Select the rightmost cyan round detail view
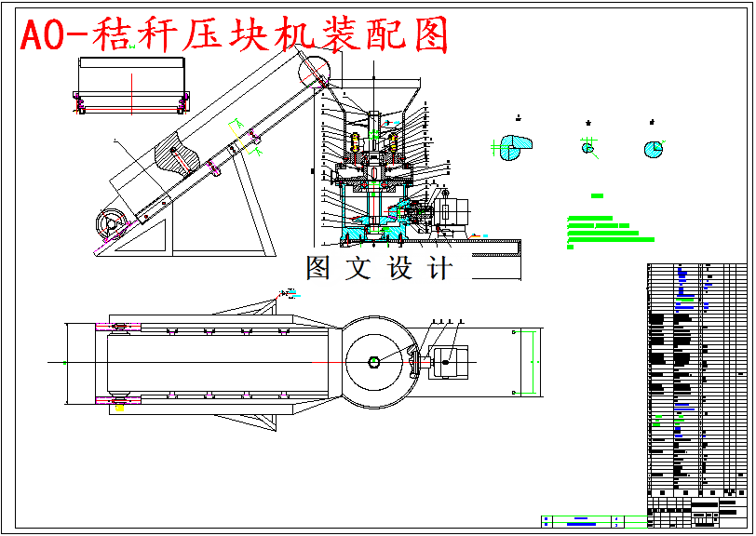 (653, 148)
